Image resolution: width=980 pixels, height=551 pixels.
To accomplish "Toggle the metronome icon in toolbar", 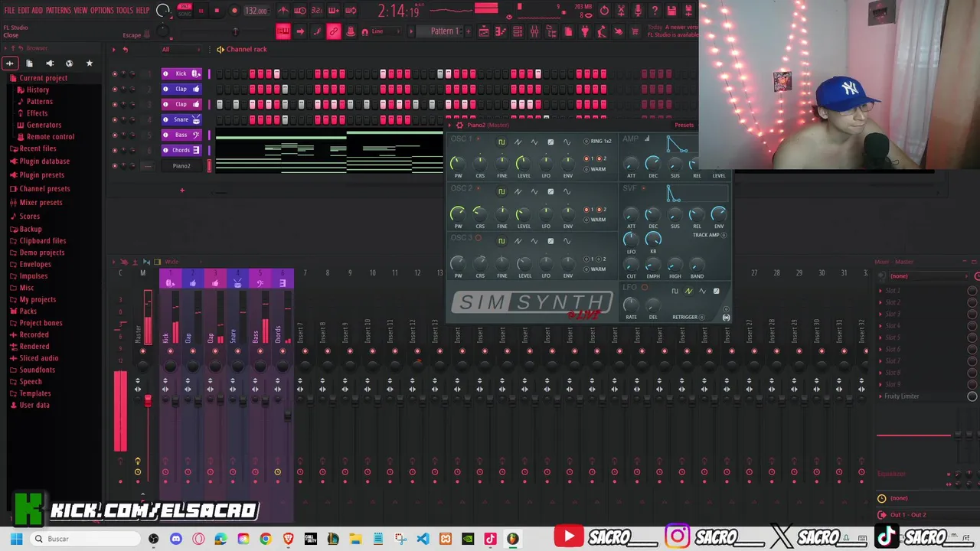I will tap(283, 11).
